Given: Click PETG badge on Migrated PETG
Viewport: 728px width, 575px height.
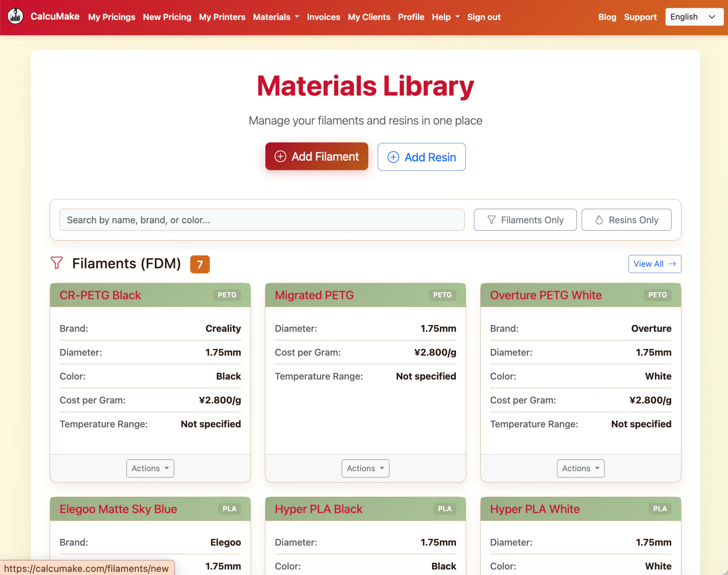Looking at the screenshot, I should [x=442, y=295].
